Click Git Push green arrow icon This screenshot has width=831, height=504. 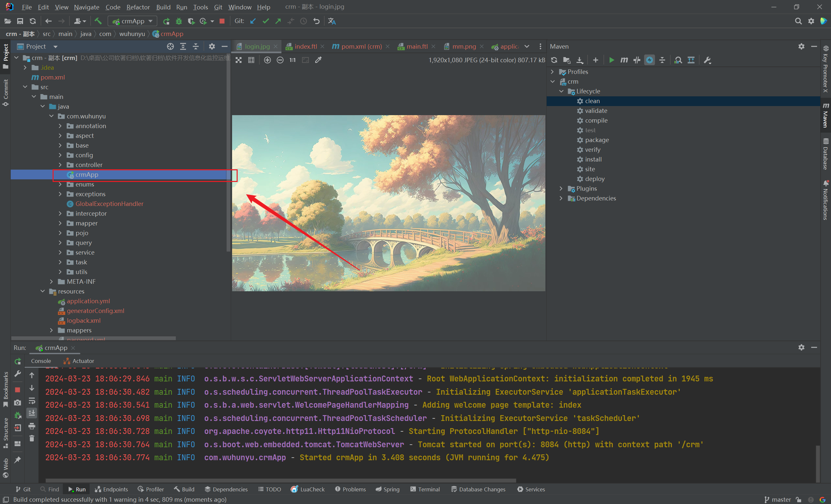[278, 21]
